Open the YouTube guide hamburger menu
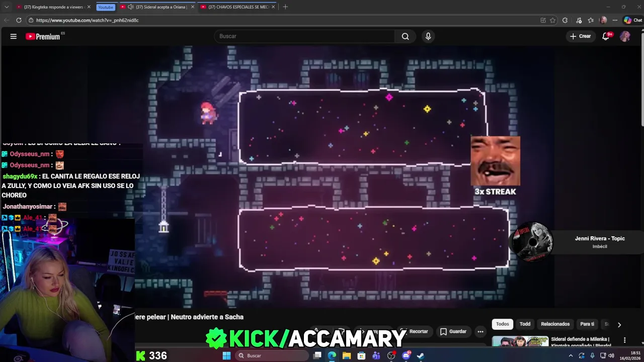 14,36
